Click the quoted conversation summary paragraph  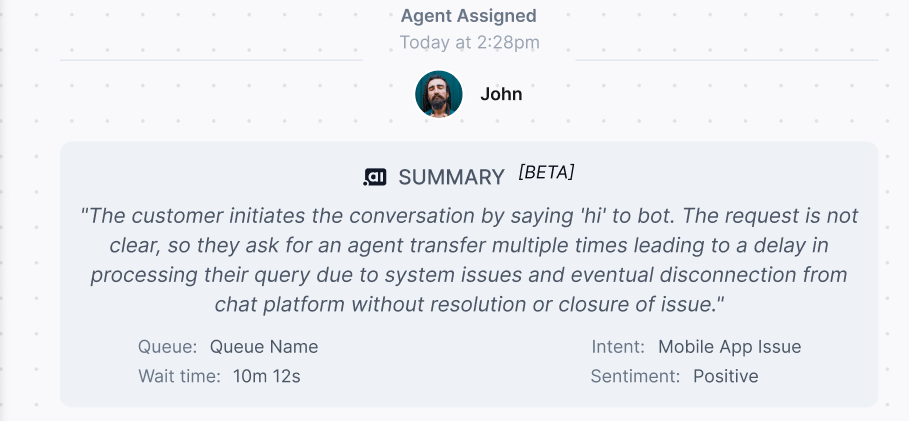[x=469, y=260]
